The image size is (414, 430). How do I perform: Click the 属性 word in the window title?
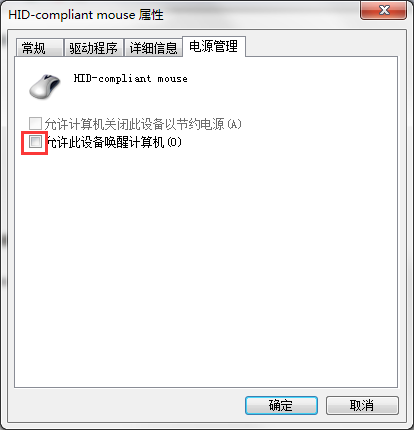[151, 15]
